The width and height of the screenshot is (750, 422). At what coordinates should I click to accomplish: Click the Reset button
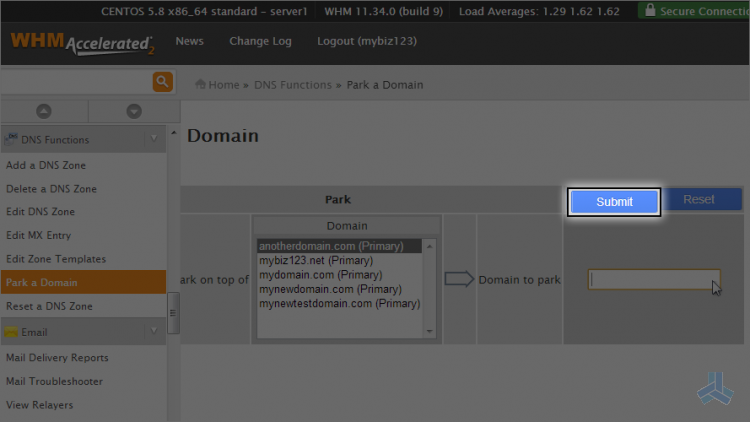coord(699,199)
